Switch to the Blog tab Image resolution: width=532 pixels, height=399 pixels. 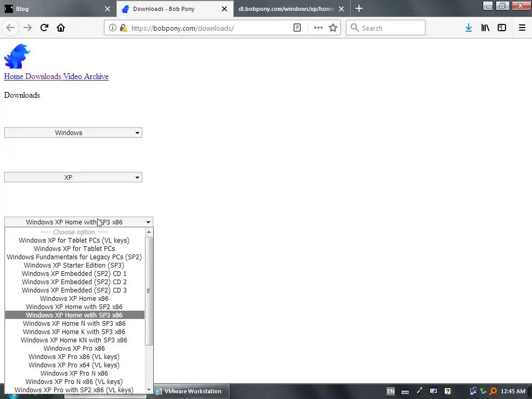tap(58, 9)
